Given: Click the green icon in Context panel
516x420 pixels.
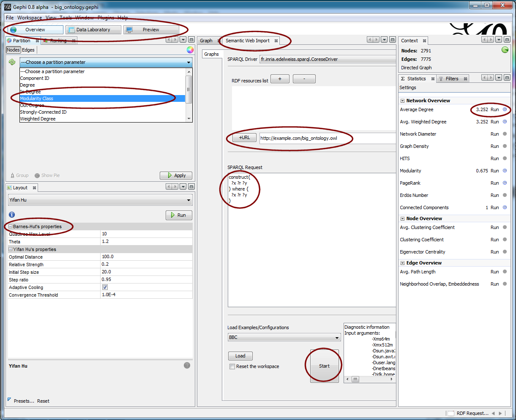Looking at the screenshot, I should pos(505,50).
